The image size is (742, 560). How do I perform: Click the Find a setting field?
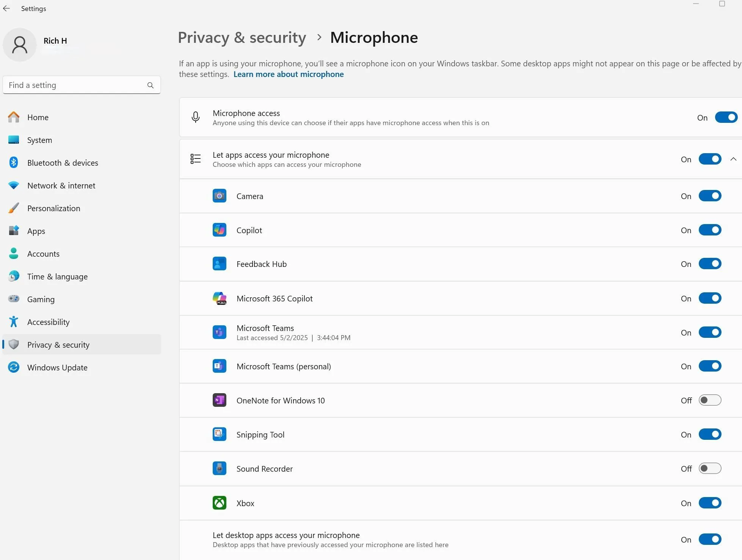click(x=76, y=85)
